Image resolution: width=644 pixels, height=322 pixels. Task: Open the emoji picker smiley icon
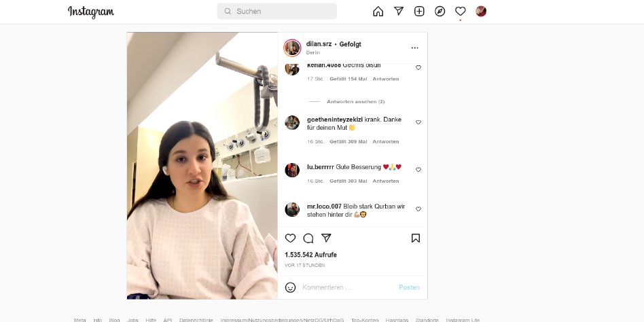(290, 287)
